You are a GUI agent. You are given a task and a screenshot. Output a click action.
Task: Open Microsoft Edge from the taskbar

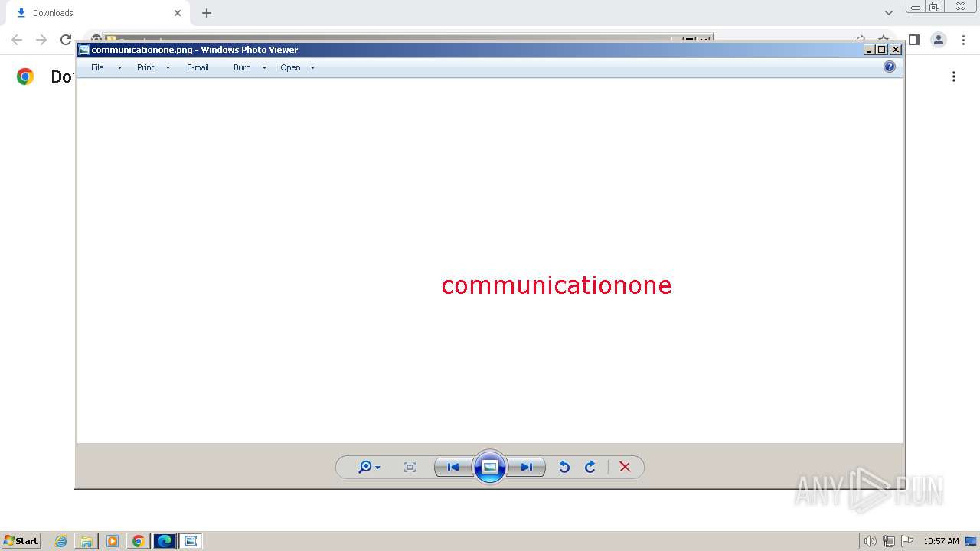165,541
